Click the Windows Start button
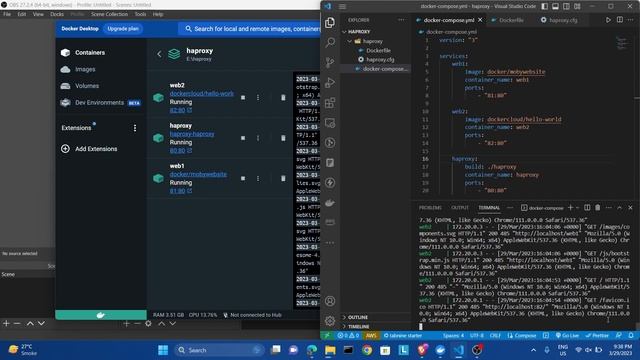This screenshot has width=640, height=360. (x=163, y=350)
